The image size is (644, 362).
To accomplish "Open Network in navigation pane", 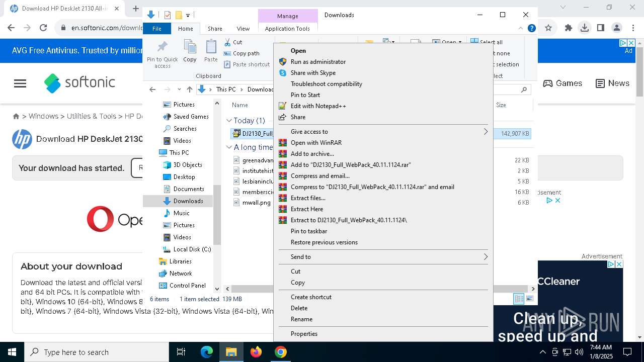I will 176,274.
